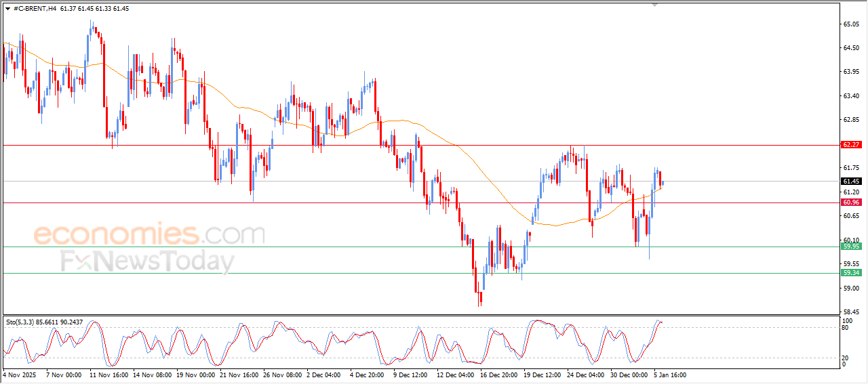868x384 pixels.
Task: Click the stochastic 80 level scale value
Action: 845,328
